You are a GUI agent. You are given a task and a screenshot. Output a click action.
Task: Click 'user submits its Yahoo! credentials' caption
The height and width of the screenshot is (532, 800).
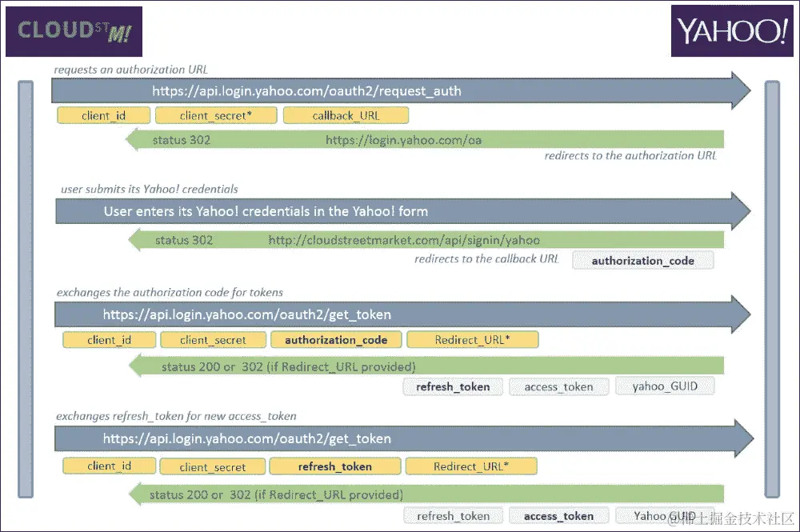click(150, 190)
